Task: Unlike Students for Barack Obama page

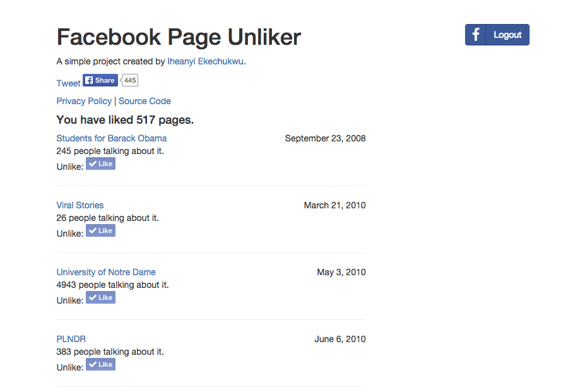Action: click(100, 163)
